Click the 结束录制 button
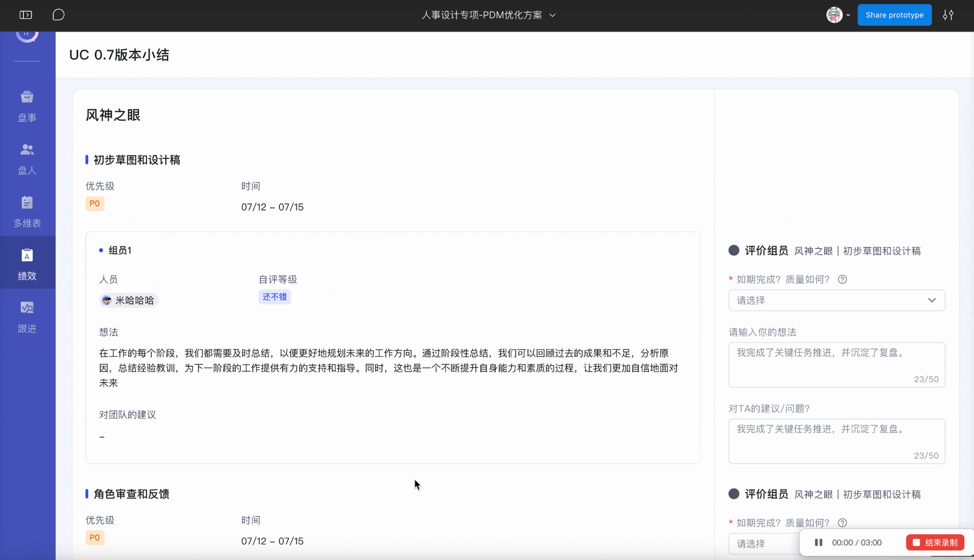This screenshot has width=974, height=560. [935, 543]
